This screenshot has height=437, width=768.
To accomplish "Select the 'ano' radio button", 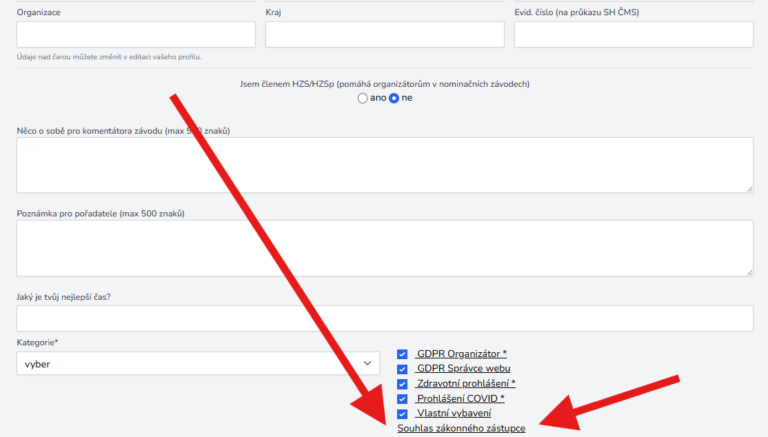I will pos(362,98).
